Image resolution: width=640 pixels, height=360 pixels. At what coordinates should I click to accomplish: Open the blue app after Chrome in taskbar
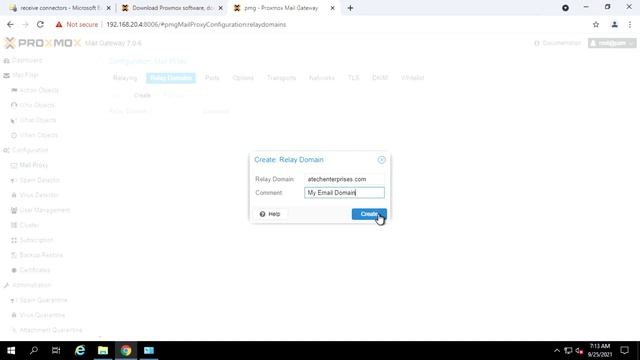(x=149, y=350)
